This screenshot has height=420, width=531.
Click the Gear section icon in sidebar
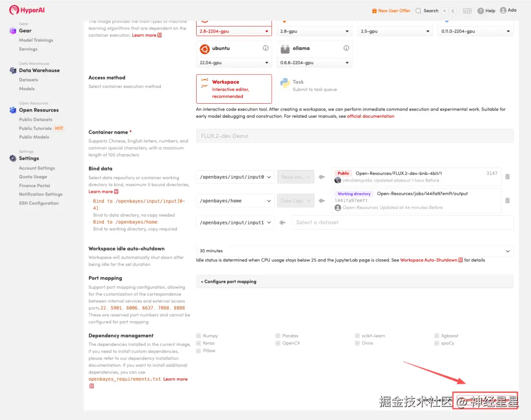tap(13, 31)
